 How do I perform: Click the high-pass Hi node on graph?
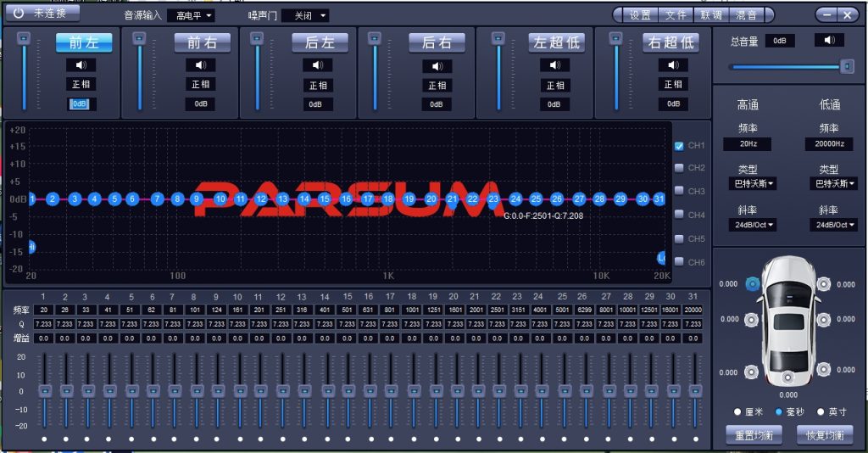[x=32, y=247]
